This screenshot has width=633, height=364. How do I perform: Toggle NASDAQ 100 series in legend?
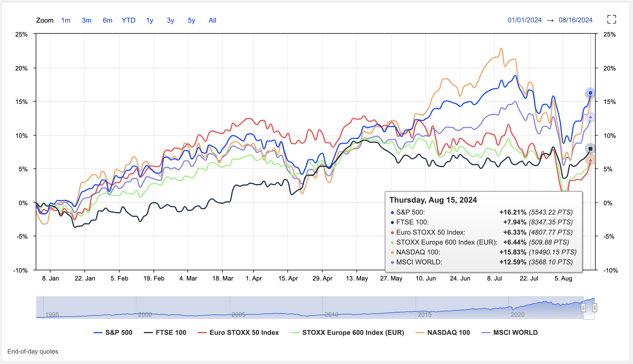(443, 333)
